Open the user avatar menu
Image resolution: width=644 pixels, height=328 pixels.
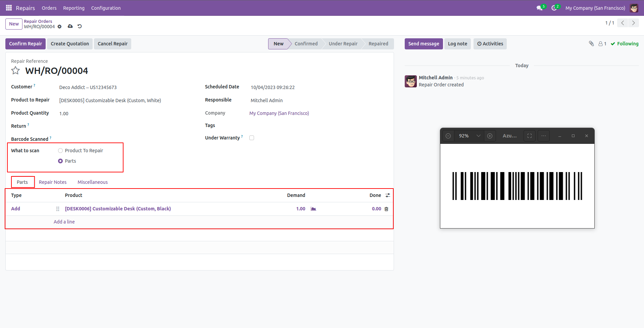click(x=634, y=8)
